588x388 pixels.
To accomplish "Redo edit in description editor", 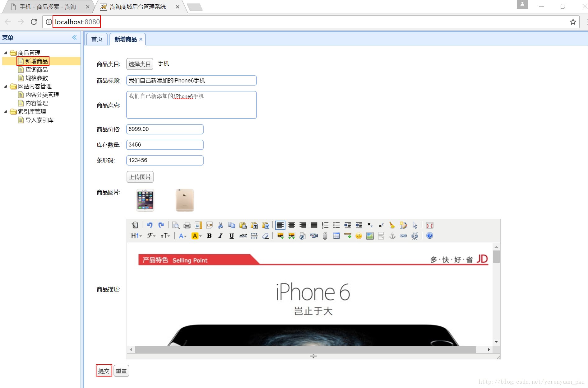I will point(161,225).
